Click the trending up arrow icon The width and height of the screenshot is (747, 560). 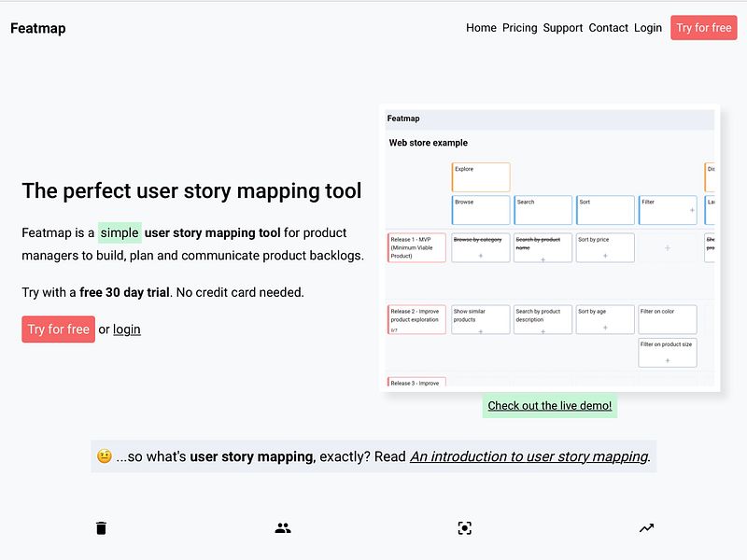[646, 528]
